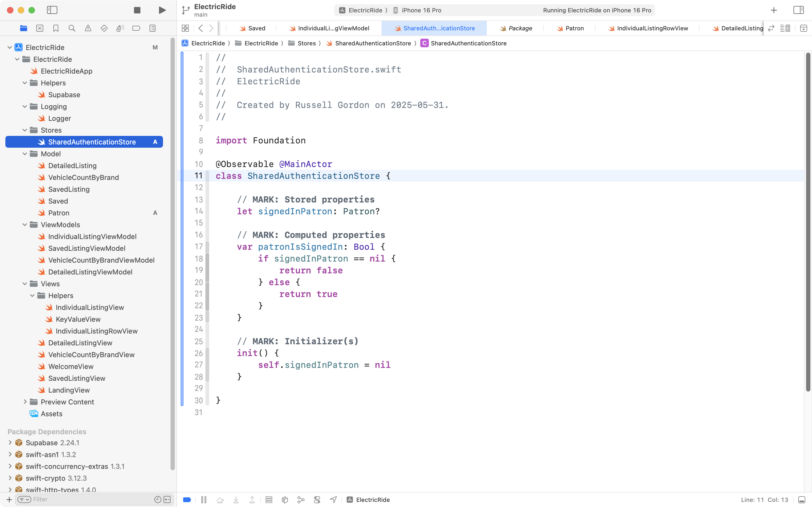
Task: Click the navigator Filter field
Action: [90, 499]
